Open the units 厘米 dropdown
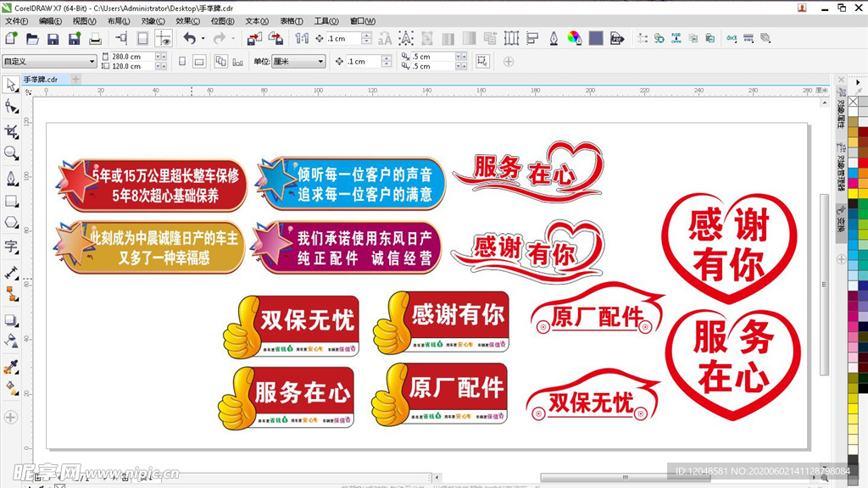 tap(298, 61)
